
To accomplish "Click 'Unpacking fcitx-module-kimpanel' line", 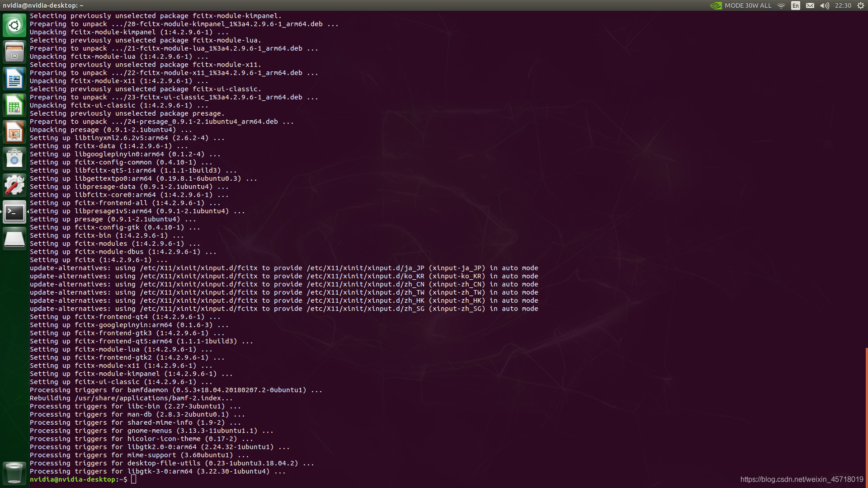I will tap(129, 32).
